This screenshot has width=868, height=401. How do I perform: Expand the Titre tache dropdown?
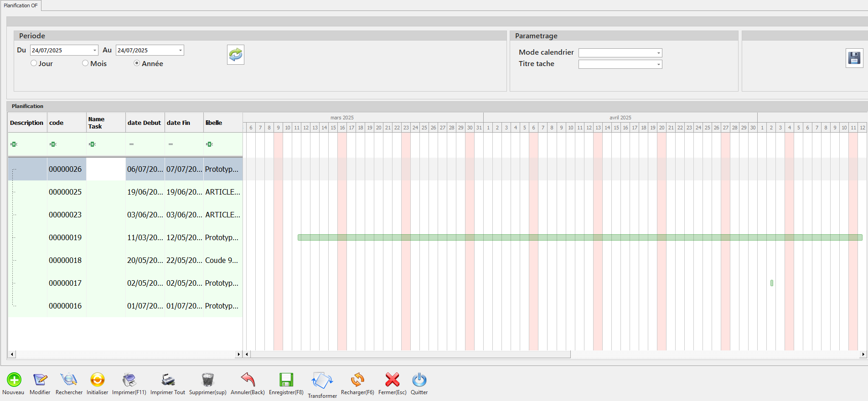pos(658,64)
